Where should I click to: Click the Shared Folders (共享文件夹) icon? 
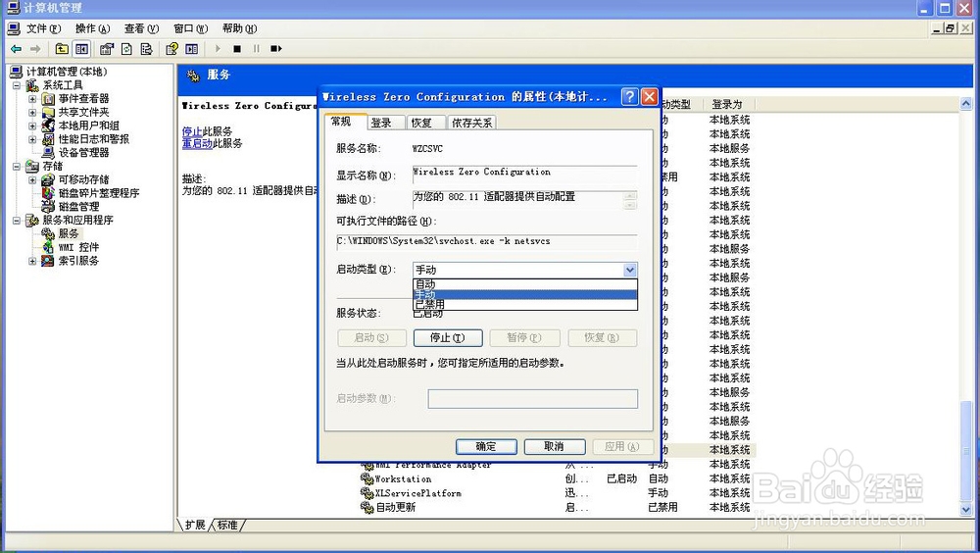pos(48,113)
